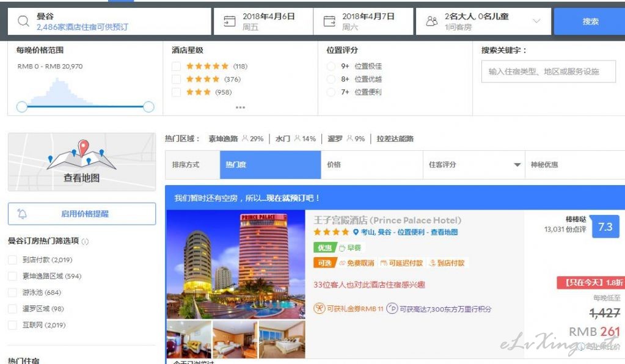Select the 9+ 位置极佳 radio option
The height and width of the screenshot is (364, 625).
click(331, 67)
